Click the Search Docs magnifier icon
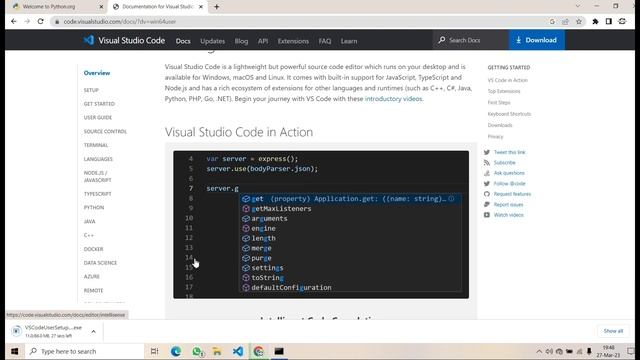The height and width of the screenshot is (360, 640). (442, 40)
